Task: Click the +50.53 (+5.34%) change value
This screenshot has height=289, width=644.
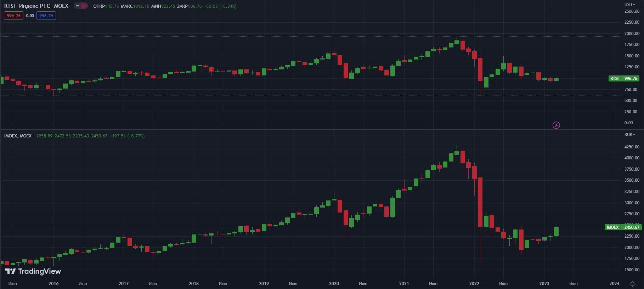Action: 220,6
